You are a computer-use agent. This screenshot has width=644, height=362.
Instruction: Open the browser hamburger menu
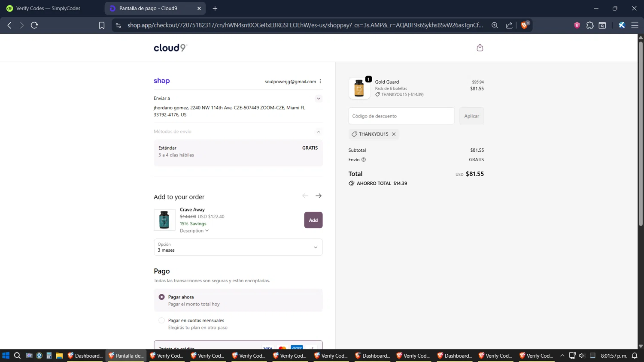(x=635, y=25)
